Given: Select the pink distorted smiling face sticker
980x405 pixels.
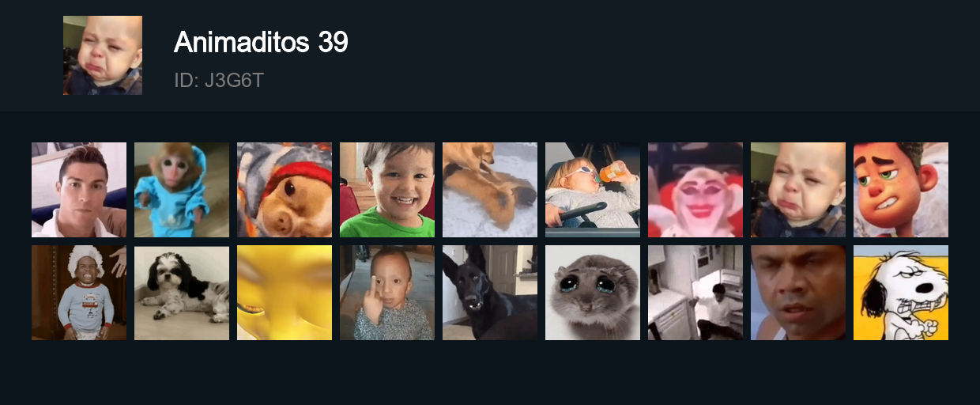Looking at the screenshot, I should click(695, 190).
